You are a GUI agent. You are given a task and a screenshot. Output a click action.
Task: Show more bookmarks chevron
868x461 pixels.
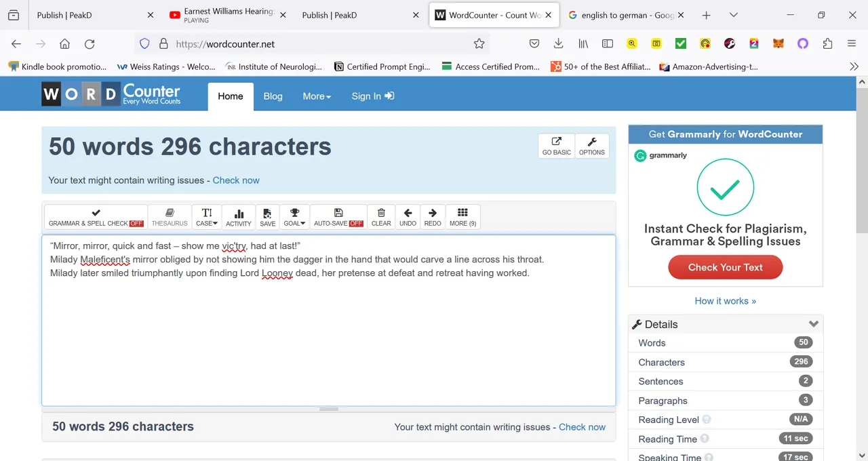(854, 66)
